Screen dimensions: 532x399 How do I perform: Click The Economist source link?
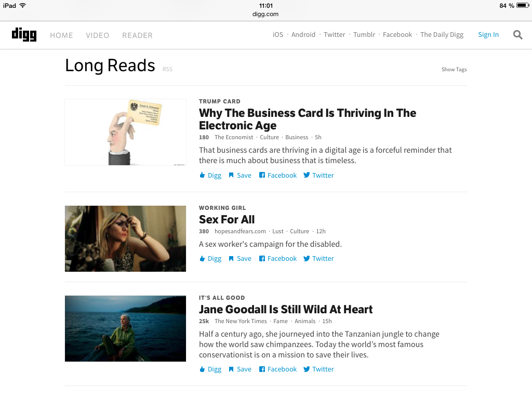[x=234, y=137]
